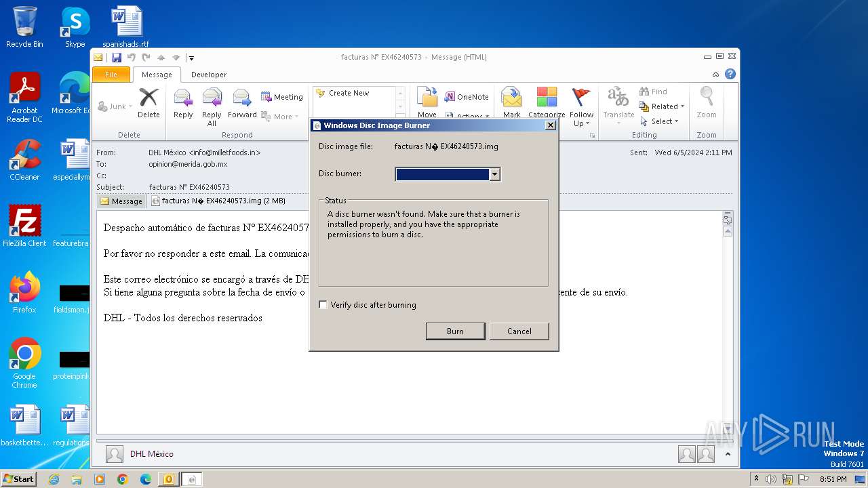Select the facturas EX46240573.img attachment
This screenshot has width=868, height=488.
(x=218, y=201)
